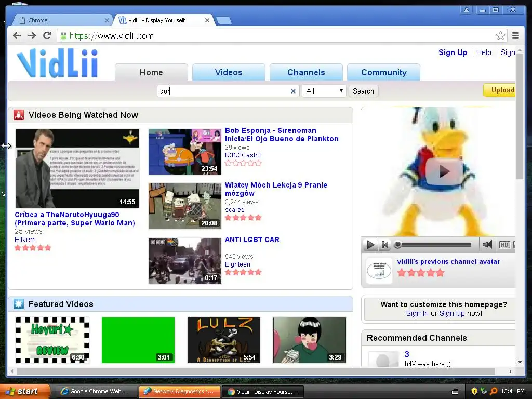532x399 pixels.
Task: Go forward using the browser forward arrow
Action: coord(32,36)
